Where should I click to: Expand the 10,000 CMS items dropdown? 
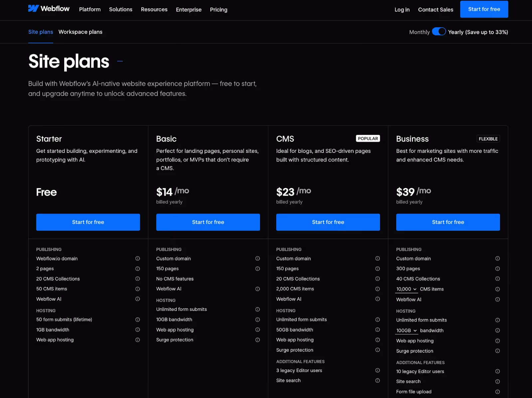click(x=406, y=289)
